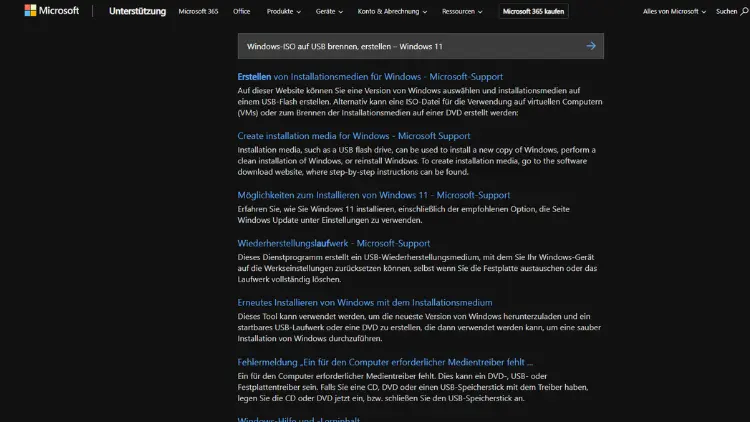Open the Office menu item

pyautogui.click(x=242, y=11)
